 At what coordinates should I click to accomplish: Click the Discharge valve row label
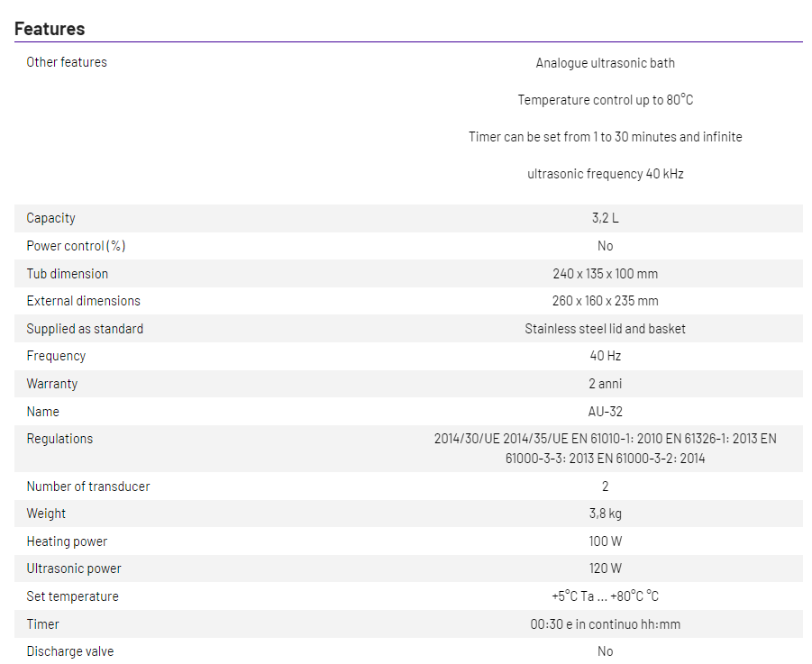70,651
